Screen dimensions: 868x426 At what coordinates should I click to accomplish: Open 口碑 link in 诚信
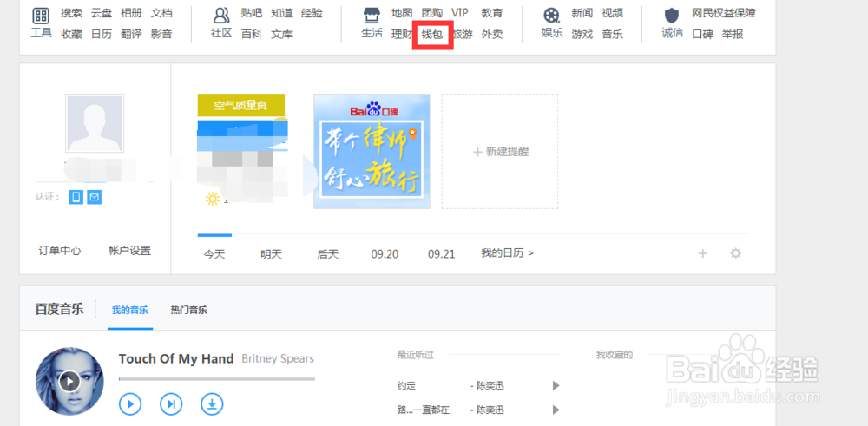tap(703, 35)
